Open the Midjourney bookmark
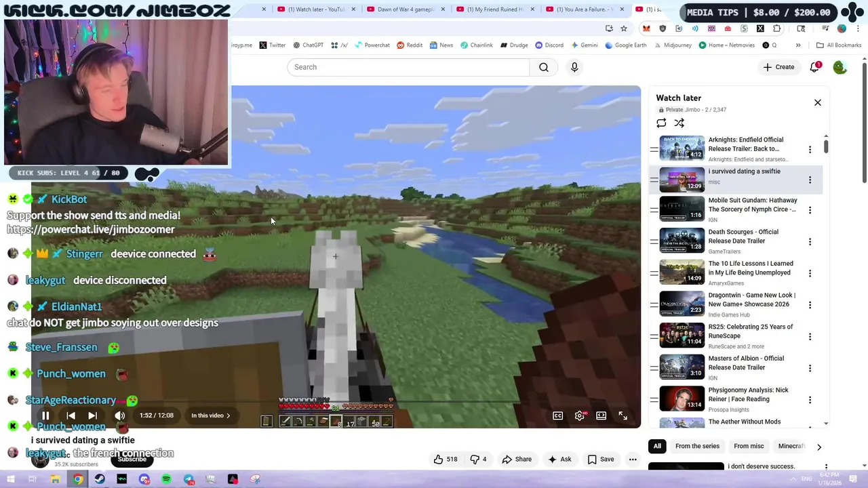The height and width of the screenshot is (488, 868). pos(673,45)
